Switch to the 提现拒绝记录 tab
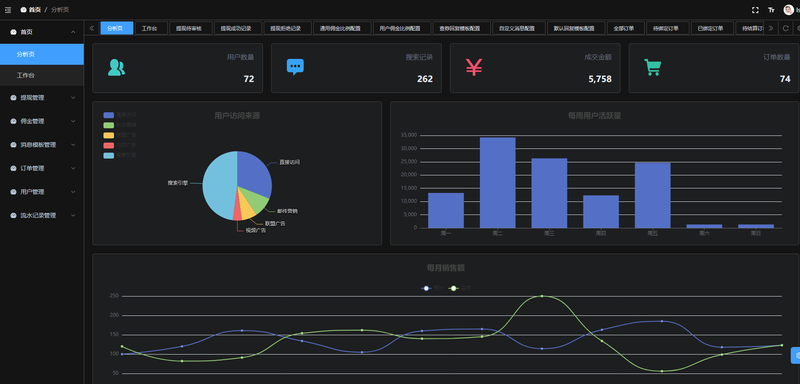800x384 pixels. coord(287,28)
